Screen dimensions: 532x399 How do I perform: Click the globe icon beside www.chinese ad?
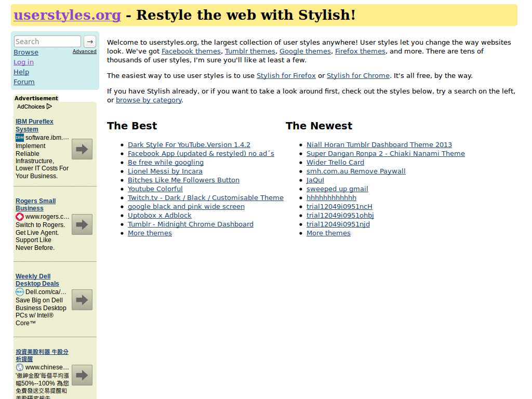pyautogui.click(x=20, y=367)
